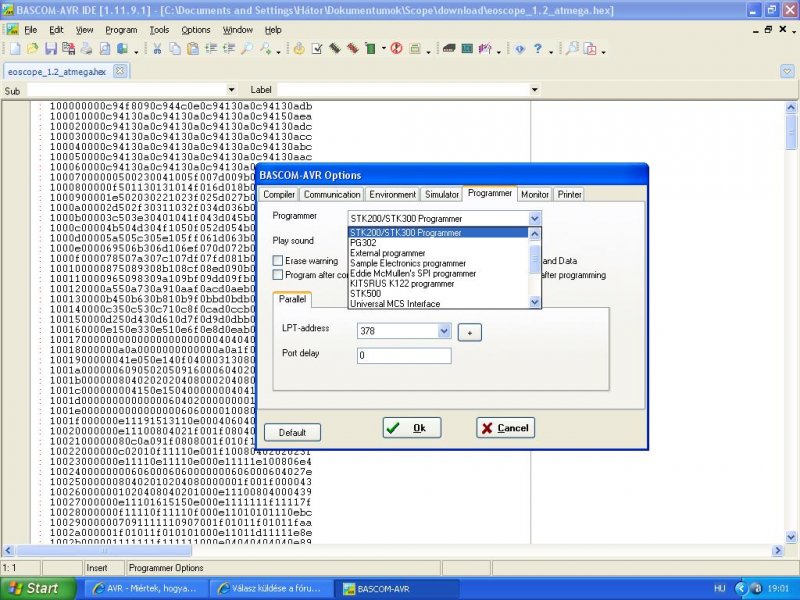
Task: Click the Unindent block icon
Action: click(229, 49)
